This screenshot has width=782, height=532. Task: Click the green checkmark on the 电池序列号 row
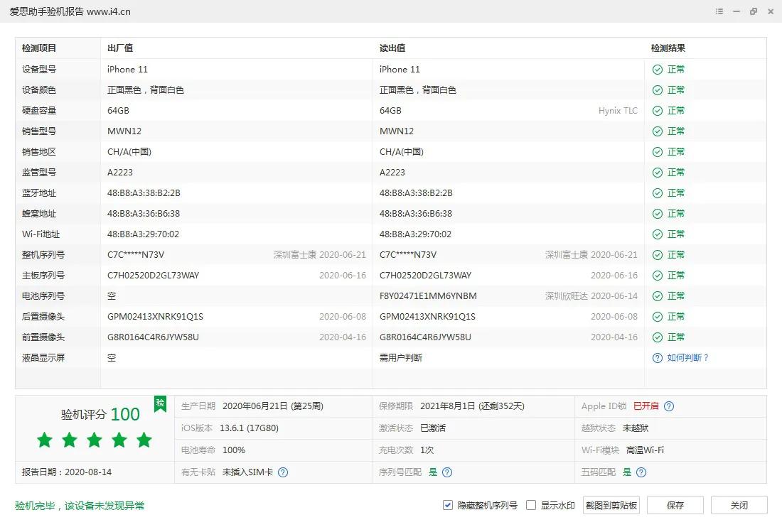[x=656, y=295]
